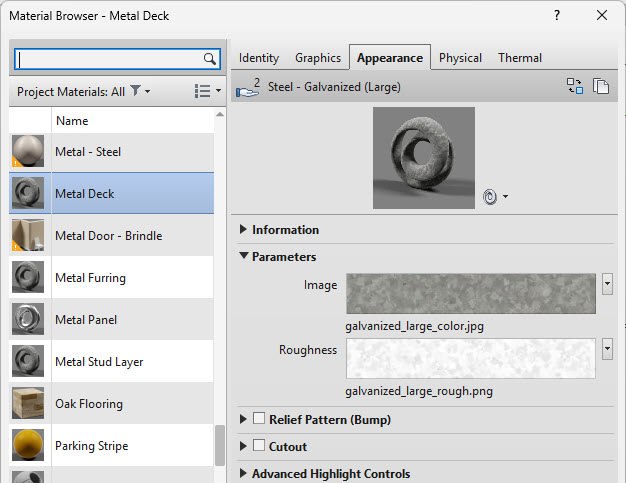Select the Metal Panel thumbnail
Viewport: 626px width, 483px height.
pyautogui.click(x=28, y=319)
